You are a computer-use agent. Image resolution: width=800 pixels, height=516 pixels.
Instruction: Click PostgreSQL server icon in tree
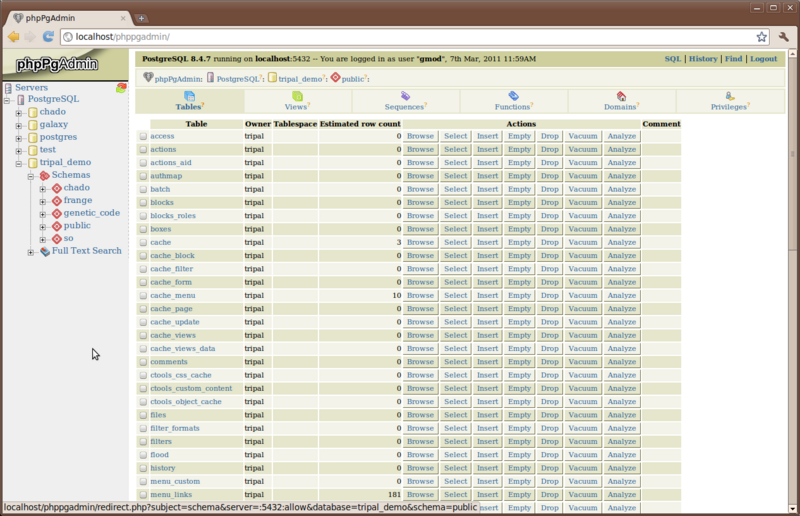coord(21,100)
